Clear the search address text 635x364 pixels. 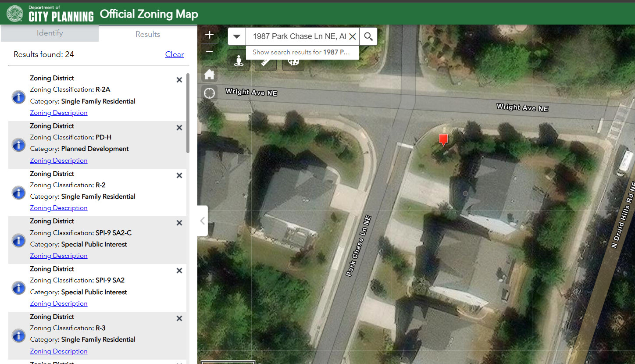point(352,36)
